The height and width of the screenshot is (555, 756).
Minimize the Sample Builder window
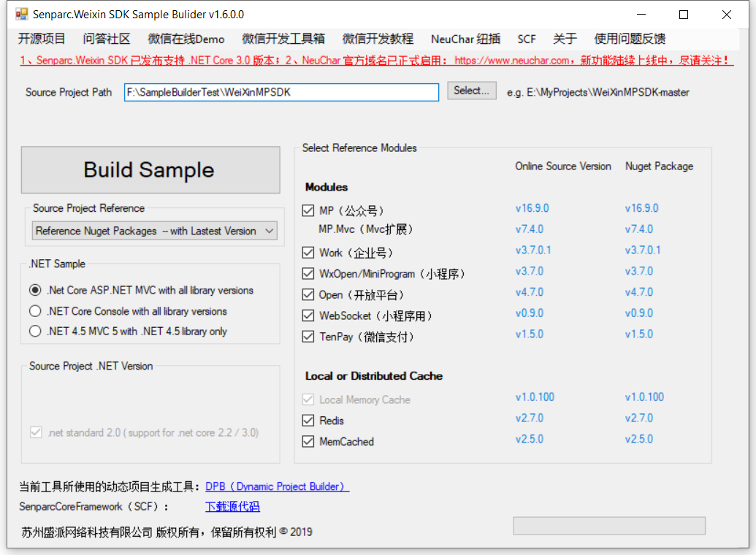(641, 15)
